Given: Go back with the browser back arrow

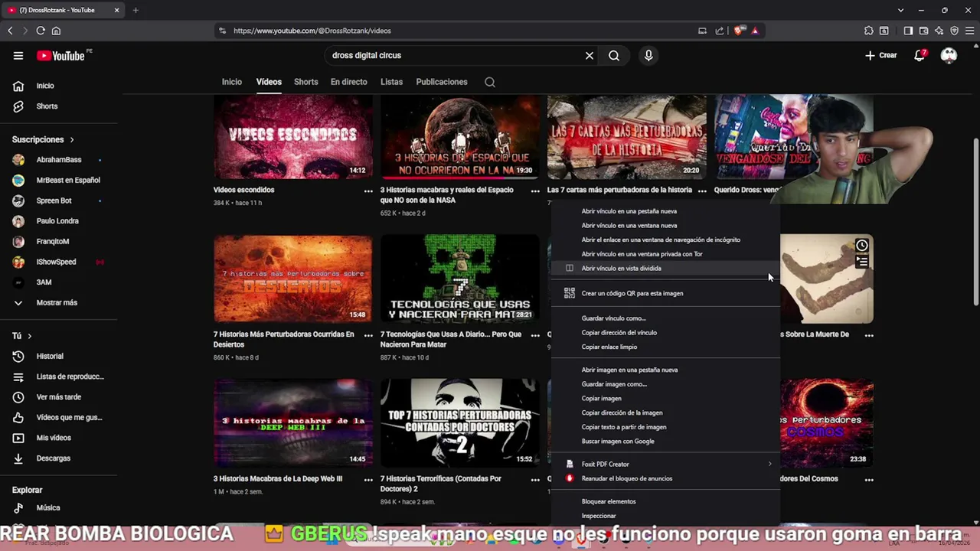Looking at the screenshot, I should point(10,31).
